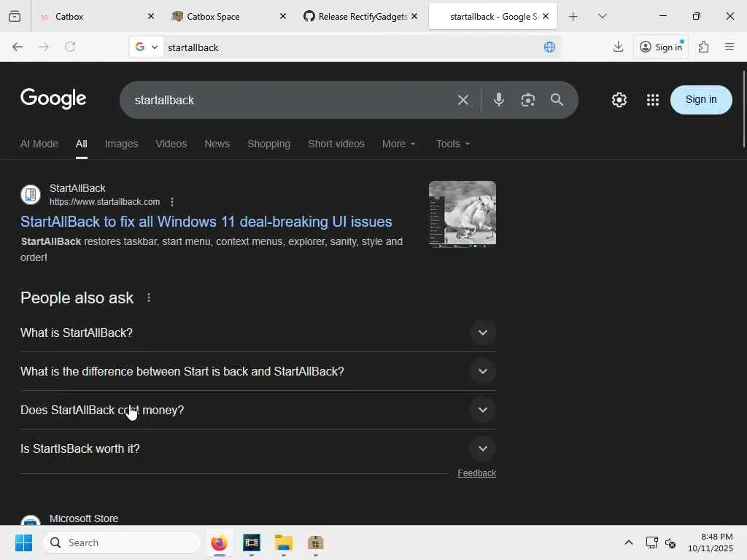This screenshot has width=747, height=560.
Task: Open the Microsoft Store result
Action: pyautogui.click(x=84, y=518)
